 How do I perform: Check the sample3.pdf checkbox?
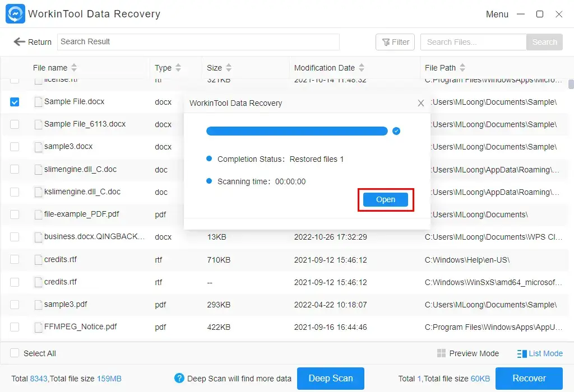[15, 305]
